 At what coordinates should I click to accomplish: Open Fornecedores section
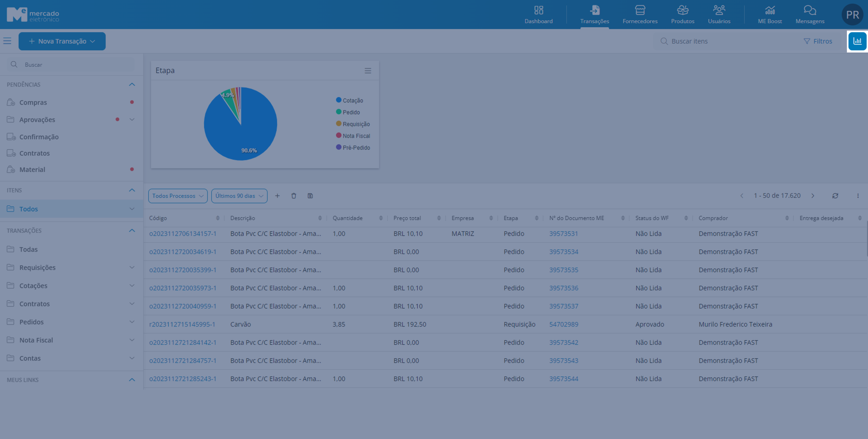click(x=640, y=14)
